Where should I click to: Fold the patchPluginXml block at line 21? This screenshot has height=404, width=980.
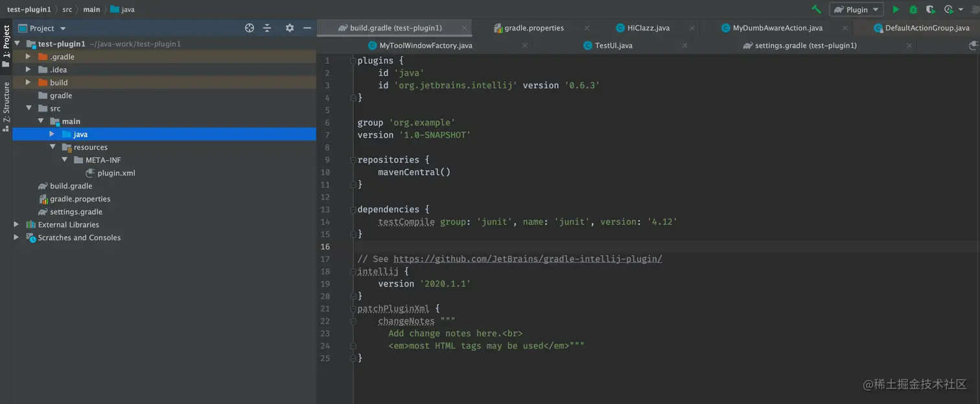tap(353, 309)
